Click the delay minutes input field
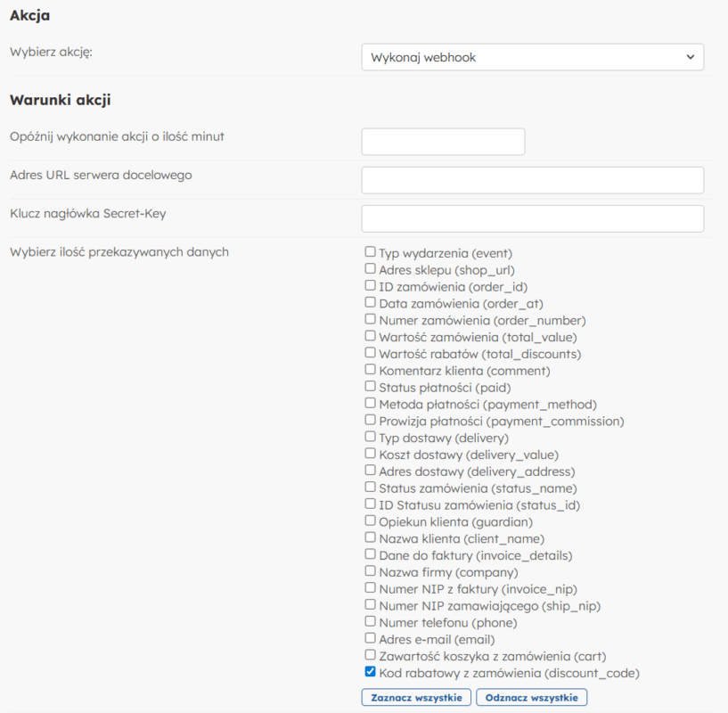This screenshot has width=728, height=713. (x=443, y=142)
